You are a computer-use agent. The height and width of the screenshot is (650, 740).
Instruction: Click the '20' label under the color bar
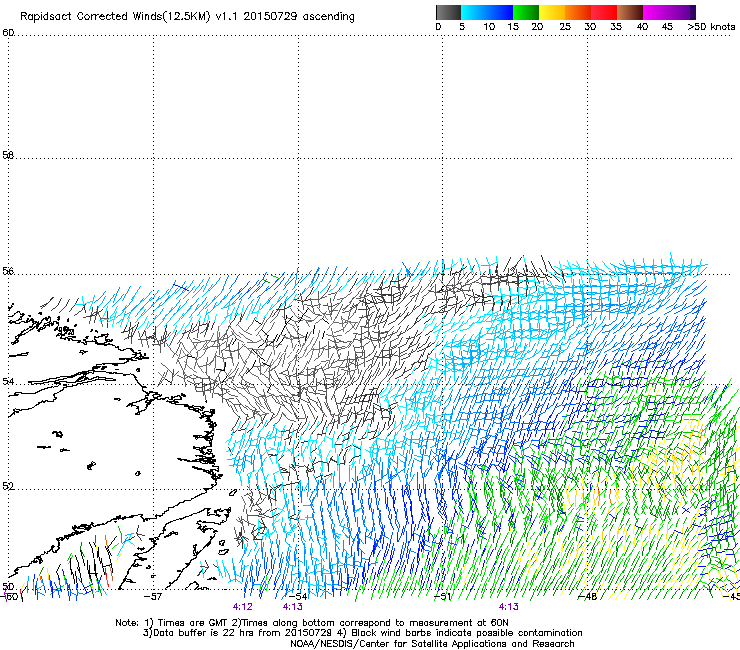(x=537, y=27)
